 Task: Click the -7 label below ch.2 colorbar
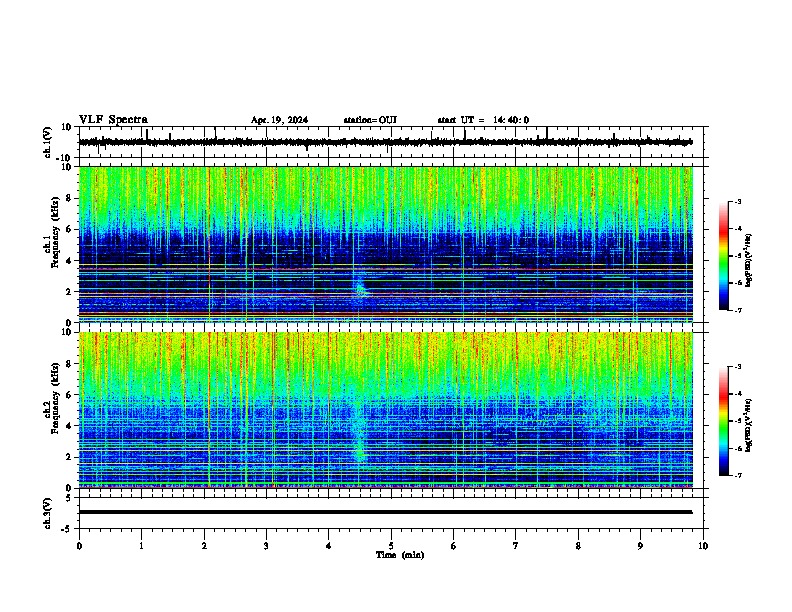coord(738,475)
